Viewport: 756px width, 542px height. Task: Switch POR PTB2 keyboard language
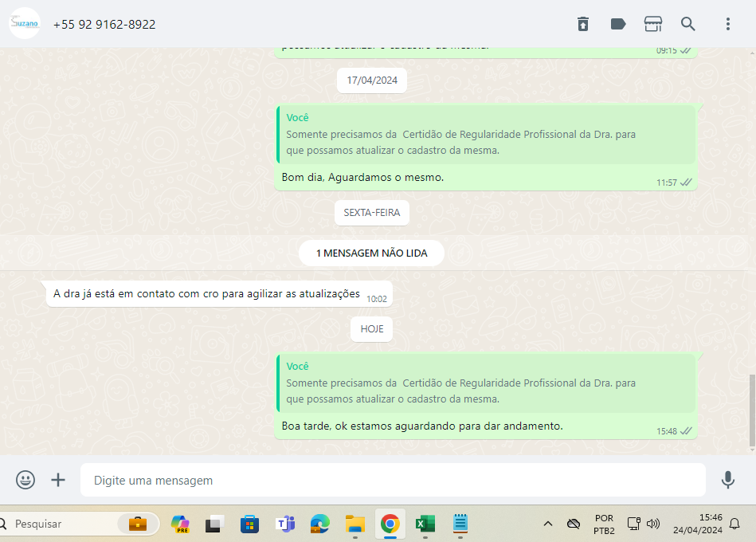pos(604,524)
